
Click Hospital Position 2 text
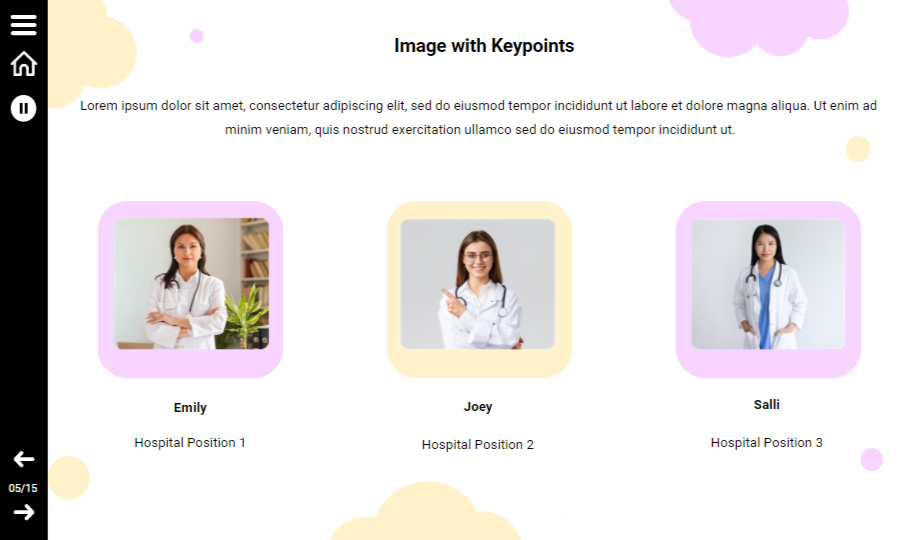pyautogui.click(x=478, y=445)
